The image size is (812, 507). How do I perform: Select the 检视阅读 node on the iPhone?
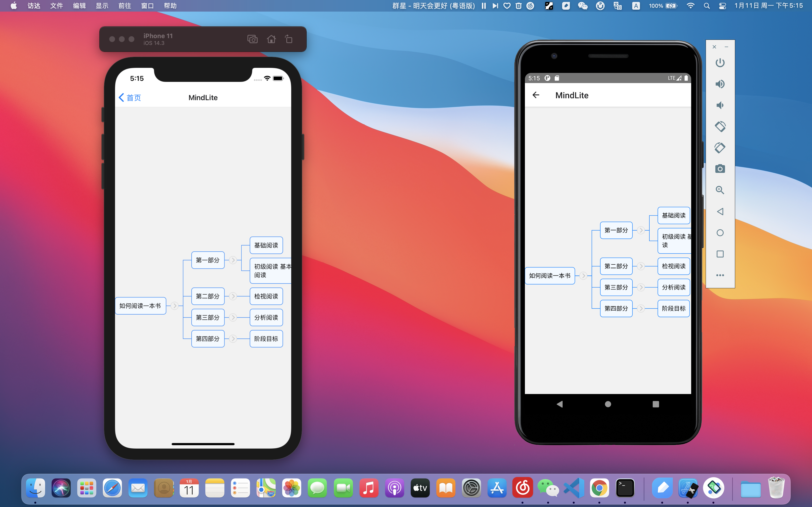pos(266,296)
